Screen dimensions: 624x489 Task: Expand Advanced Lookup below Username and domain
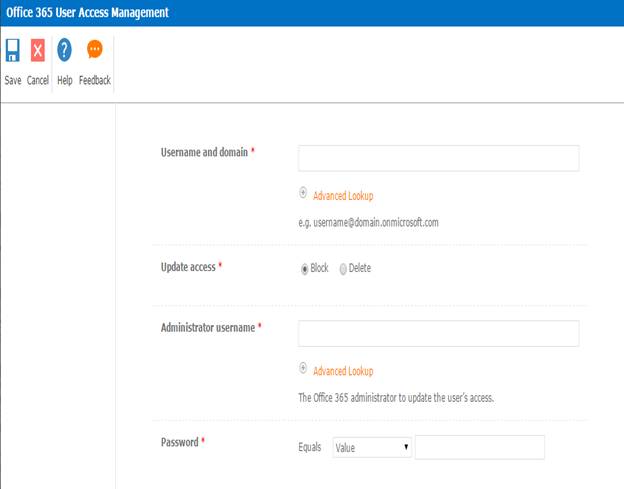(342, 196)
